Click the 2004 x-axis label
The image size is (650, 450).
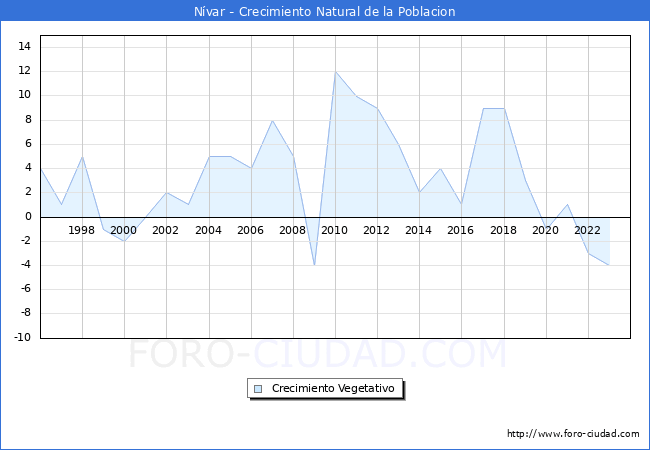tap(208, 230)
